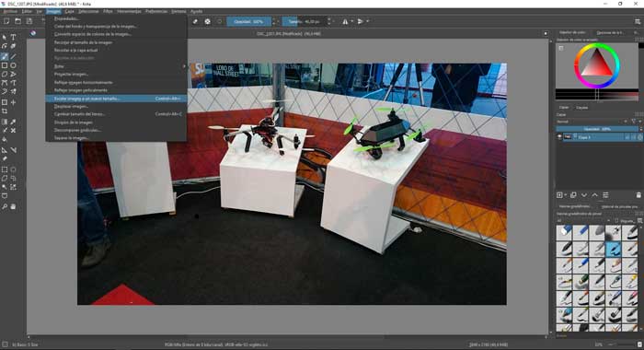Image resolution: width=644 pixels, height=350 pixels.
Task: Select the Elliptical Selection tool
Action: pyautogui.click(x=13, y=169)
